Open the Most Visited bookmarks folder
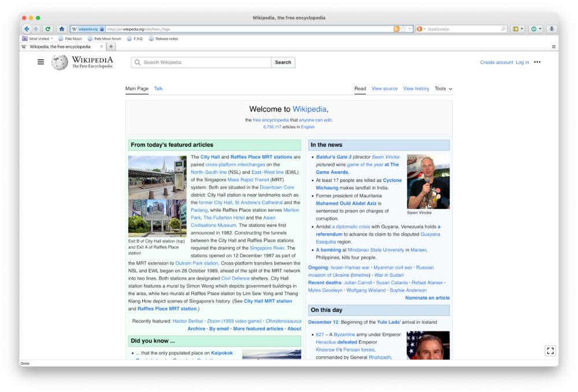The width and height of the screenshot is (578, 392). click(x=37, y=39)
